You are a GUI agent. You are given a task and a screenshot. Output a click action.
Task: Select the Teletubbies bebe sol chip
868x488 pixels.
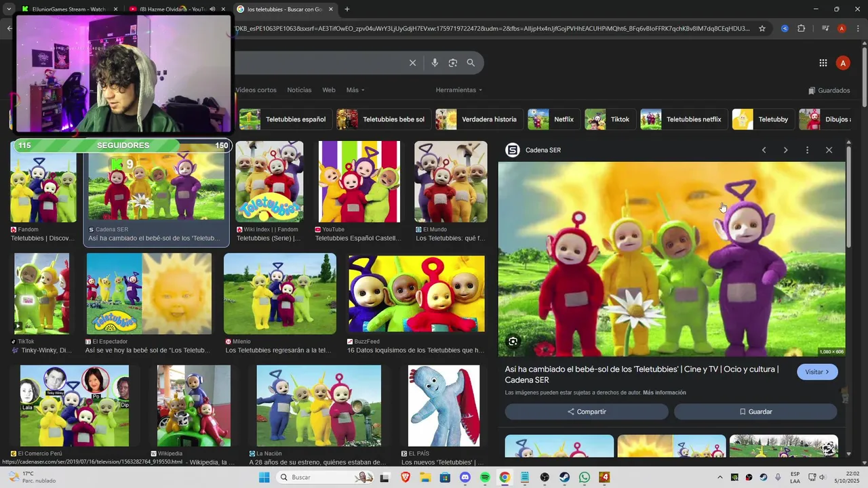tap(382, 119)
